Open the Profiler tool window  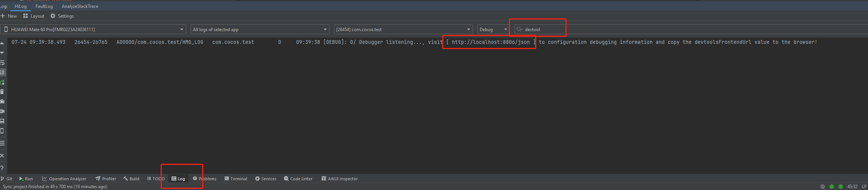click(106, 179)
